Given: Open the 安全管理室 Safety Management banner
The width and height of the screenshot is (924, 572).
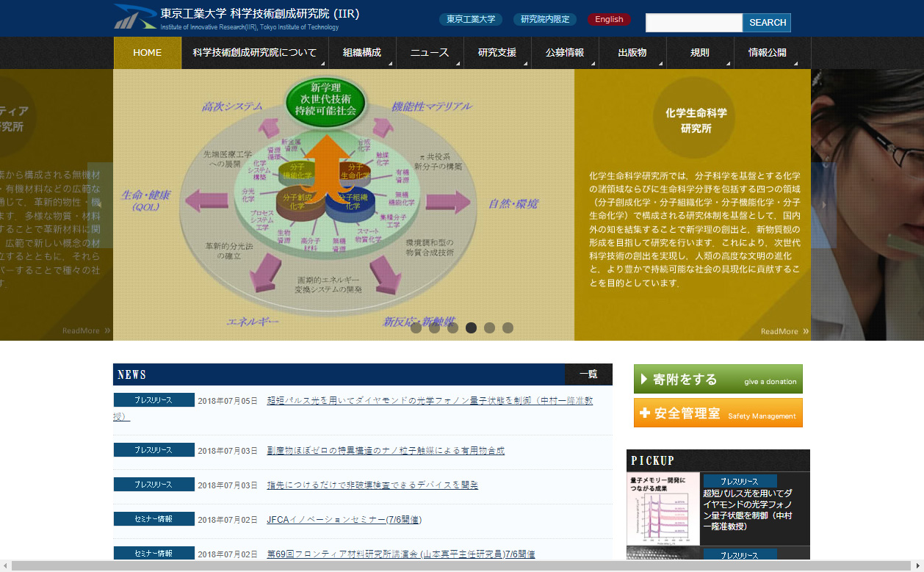Looking at the screenshot, I should point(718,413).
